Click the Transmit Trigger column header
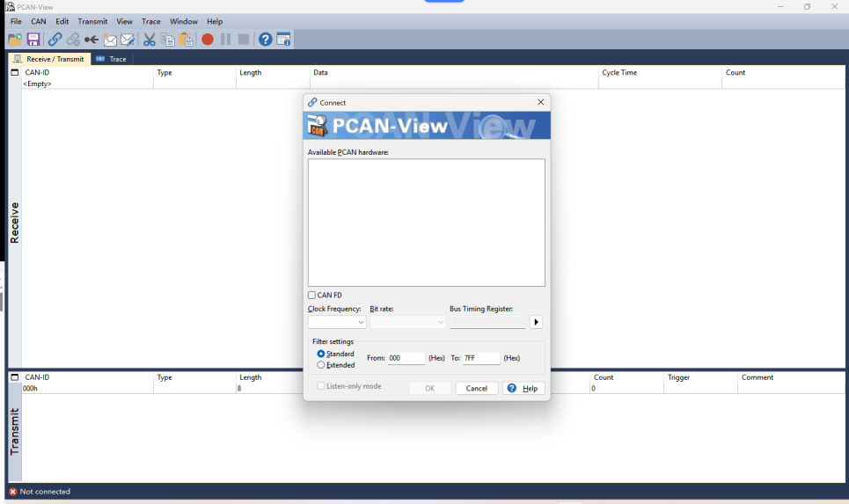The height and width of the screenshot is (504, 849). tap(700, 377)
